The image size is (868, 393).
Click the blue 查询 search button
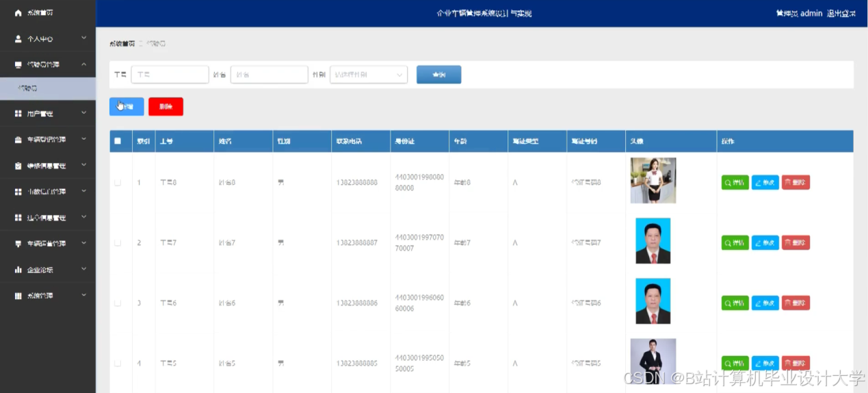(438, 75)
